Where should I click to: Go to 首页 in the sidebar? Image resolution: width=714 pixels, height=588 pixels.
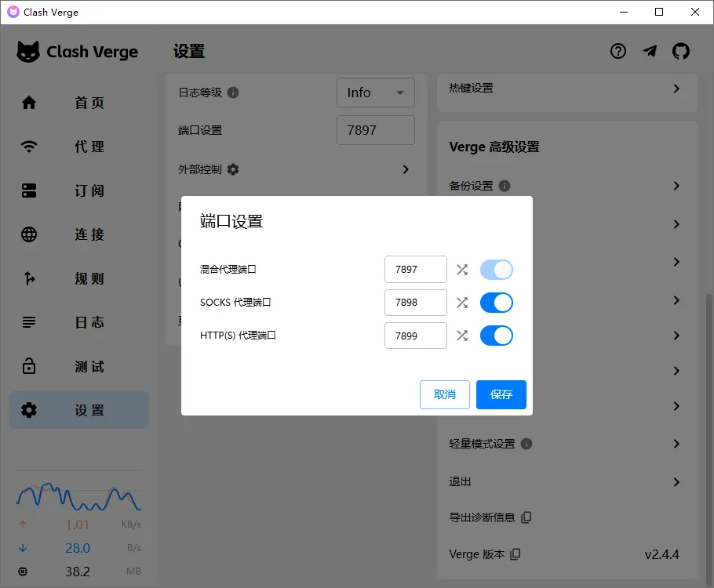pos(79,103)
